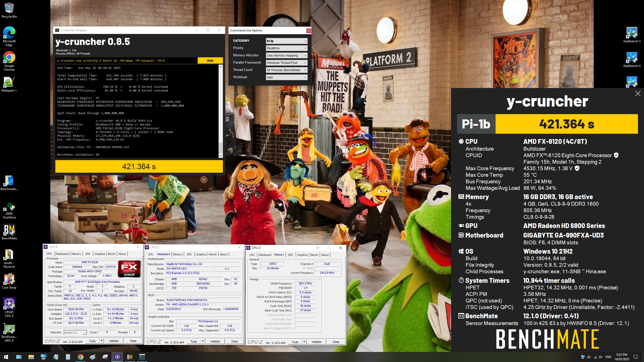Switch to CPU tab in CPU-Z Memory window
Image resolution: width=644 pixels, height=362 pixels.
pos(252,255)
